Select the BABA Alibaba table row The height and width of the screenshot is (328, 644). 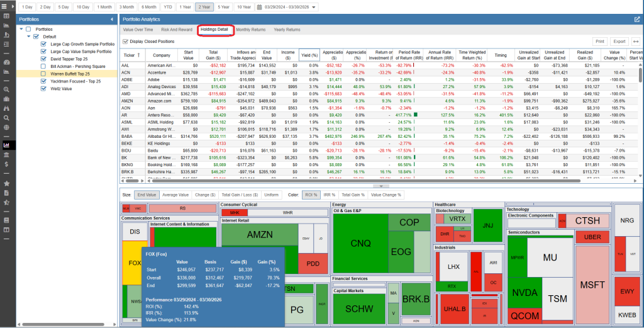(x=378, y=137)
